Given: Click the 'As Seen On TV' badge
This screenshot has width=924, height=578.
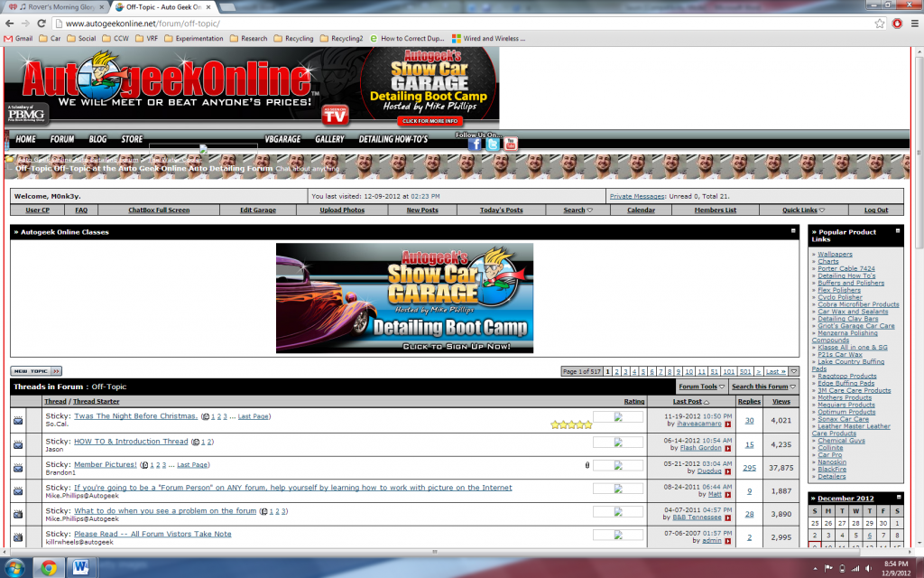Looking at the screenshot, I should point(335,115).
